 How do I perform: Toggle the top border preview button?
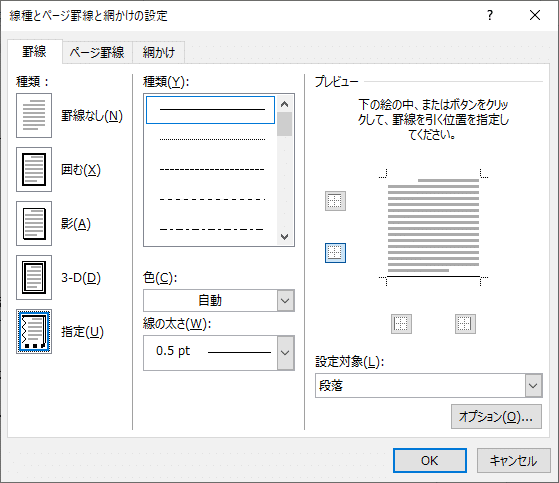335,201
